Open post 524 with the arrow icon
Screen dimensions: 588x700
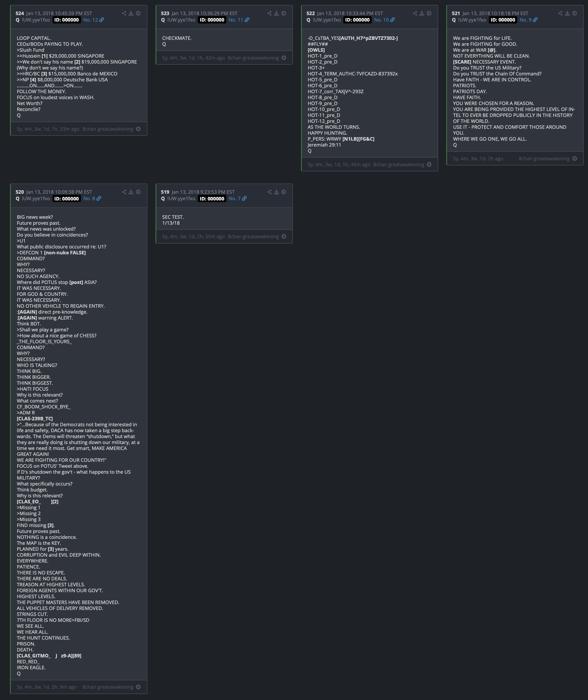point(138,13)
